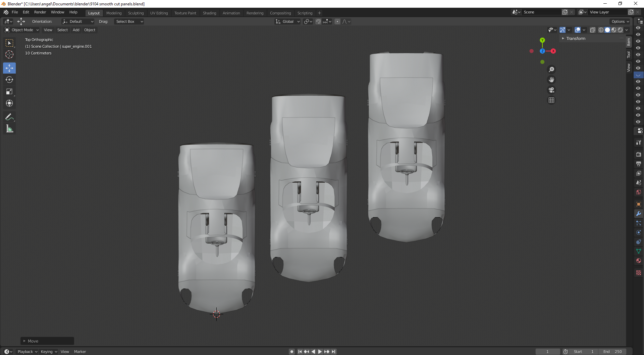The width and height of the screenshot is (644, 355).
Task: Open the Modifiers wrench properties tab
Action: click(x=638, y=214)
